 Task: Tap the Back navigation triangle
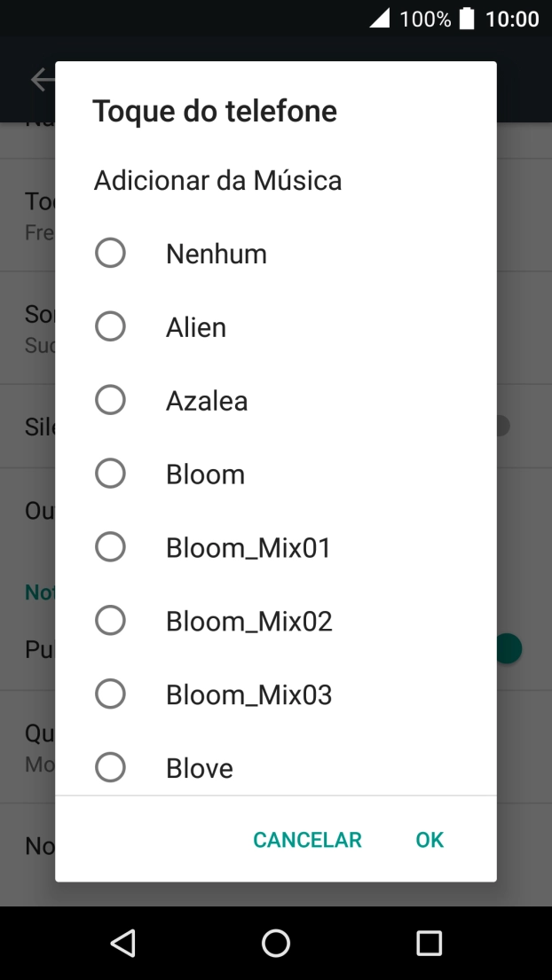(x=123, y=943)
